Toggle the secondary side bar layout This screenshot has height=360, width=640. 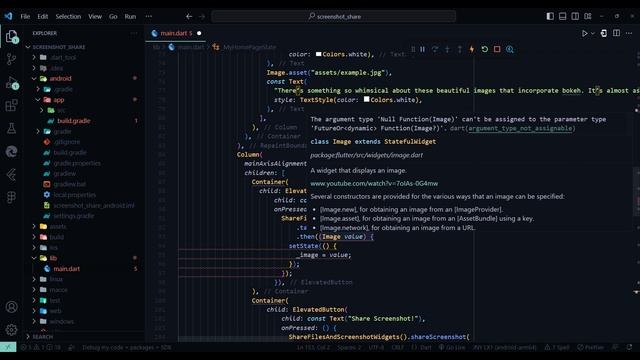click(575, 16)
